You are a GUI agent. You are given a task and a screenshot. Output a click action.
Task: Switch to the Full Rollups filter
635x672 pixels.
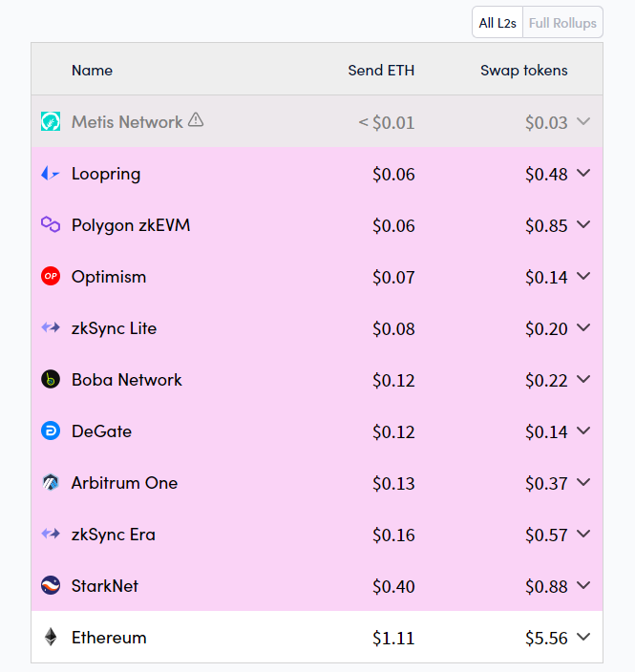point(562,23)
